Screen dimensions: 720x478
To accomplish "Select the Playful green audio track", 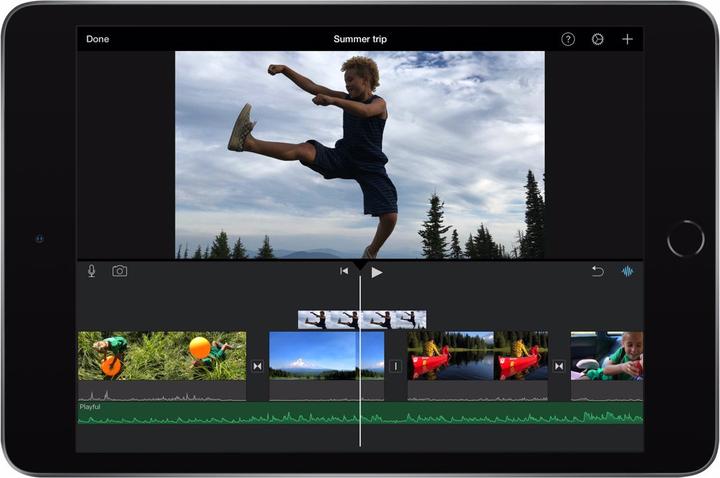I will [x=300, y=413].
